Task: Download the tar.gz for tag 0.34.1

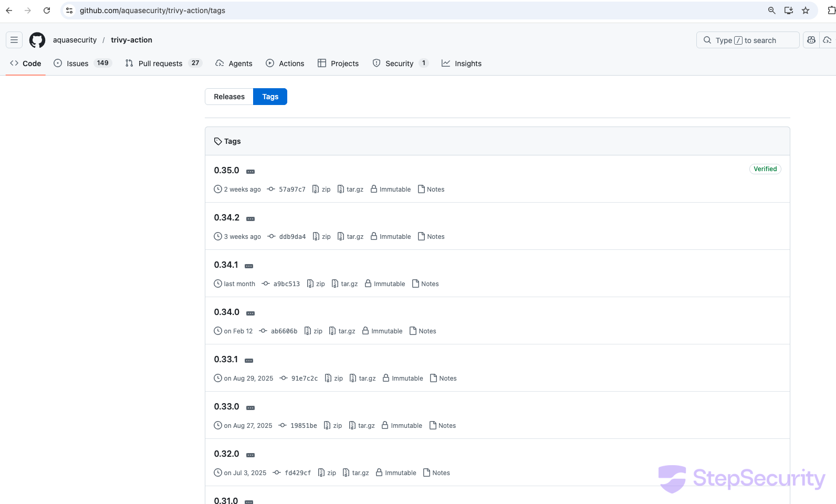Action: click(344, 284)
